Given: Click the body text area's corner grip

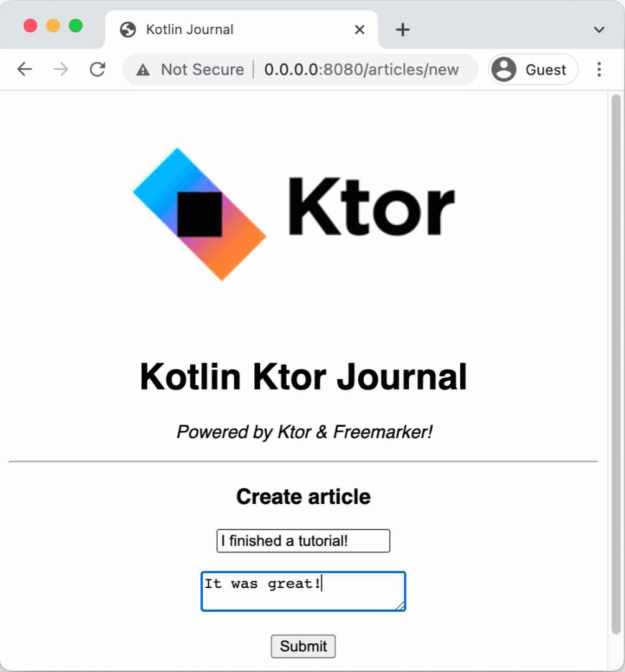Looking at the screenshot, I should point(400,605).
